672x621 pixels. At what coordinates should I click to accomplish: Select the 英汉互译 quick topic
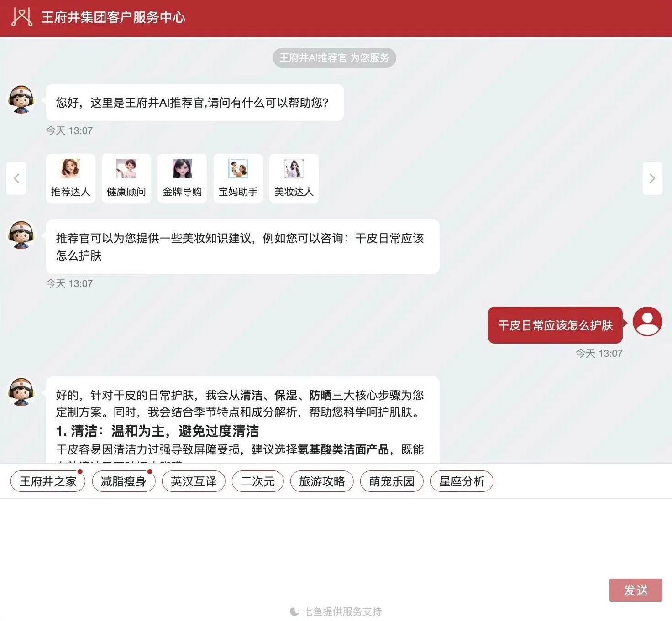point(194,481)
